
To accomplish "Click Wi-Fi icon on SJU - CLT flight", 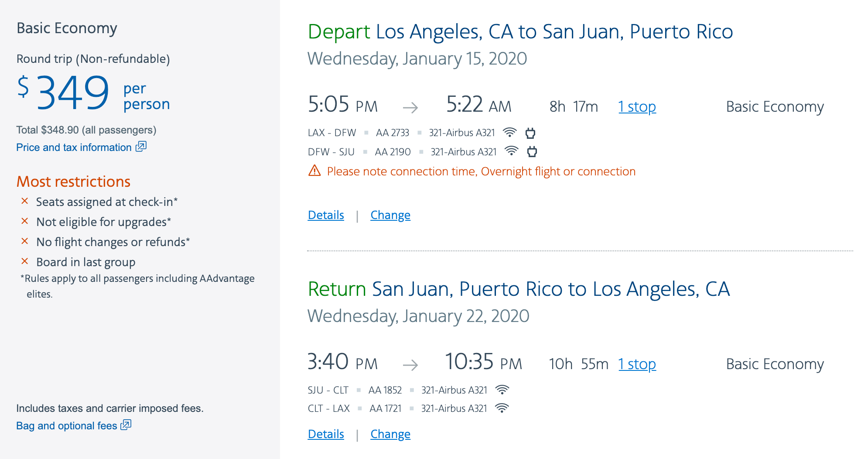I will click(x=502, y=390).
